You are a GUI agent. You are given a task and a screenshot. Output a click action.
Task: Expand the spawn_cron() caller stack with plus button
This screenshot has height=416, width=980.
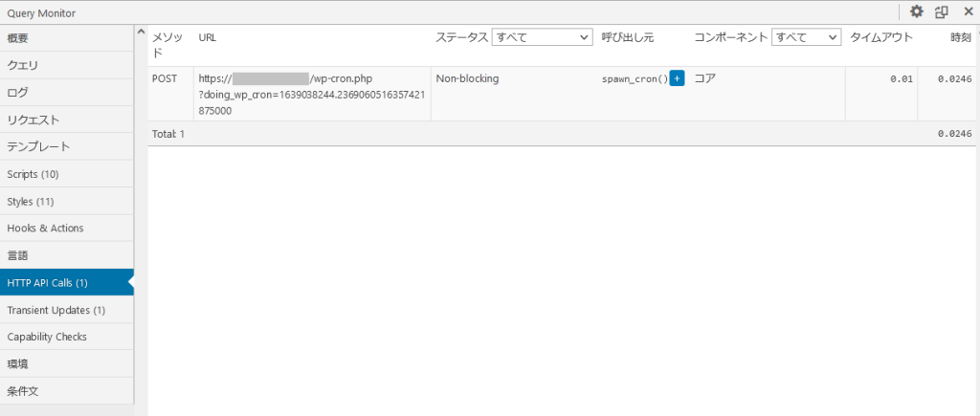coord(677,78)
